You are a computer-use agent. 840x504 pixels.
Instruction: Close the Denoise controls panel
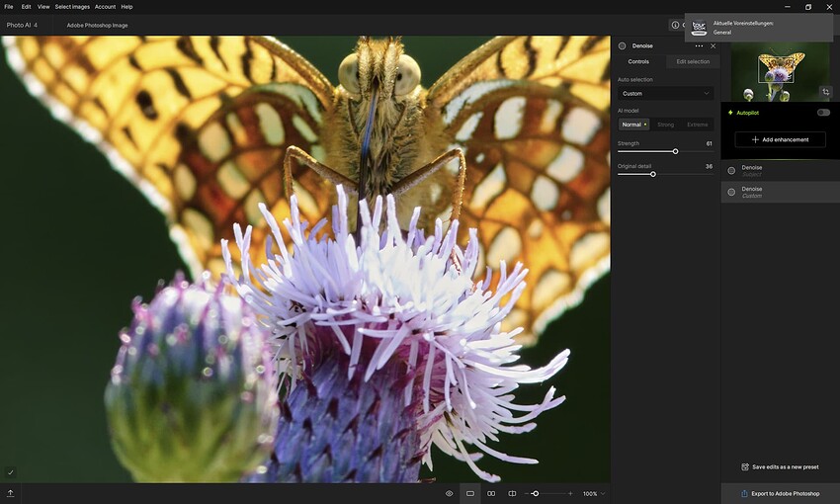(714, 45)
